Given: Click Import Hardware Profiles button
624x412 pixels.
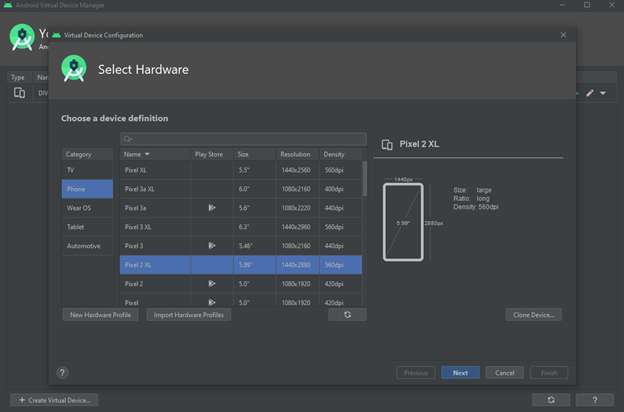Looking at the screenshot, I should [x=189, y=314].
